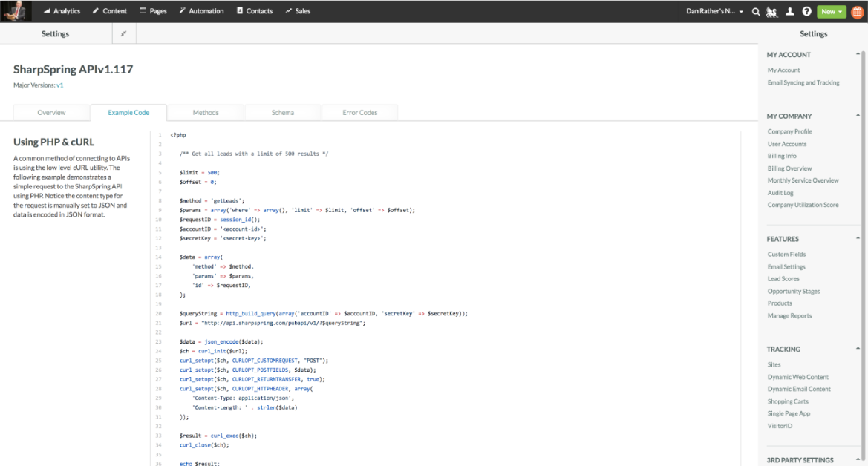
Task: Open the Automation menu
Action: pos(201,11)
